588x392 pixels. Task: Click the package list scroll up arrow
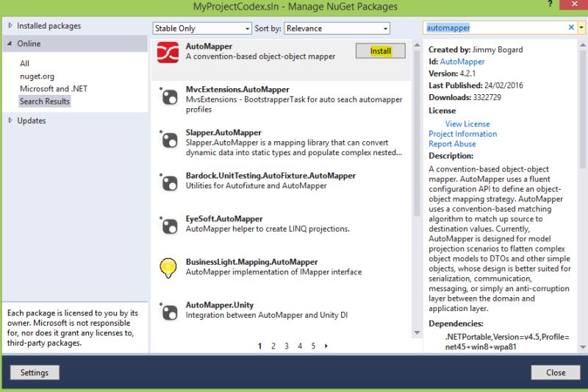coord(417,45)
